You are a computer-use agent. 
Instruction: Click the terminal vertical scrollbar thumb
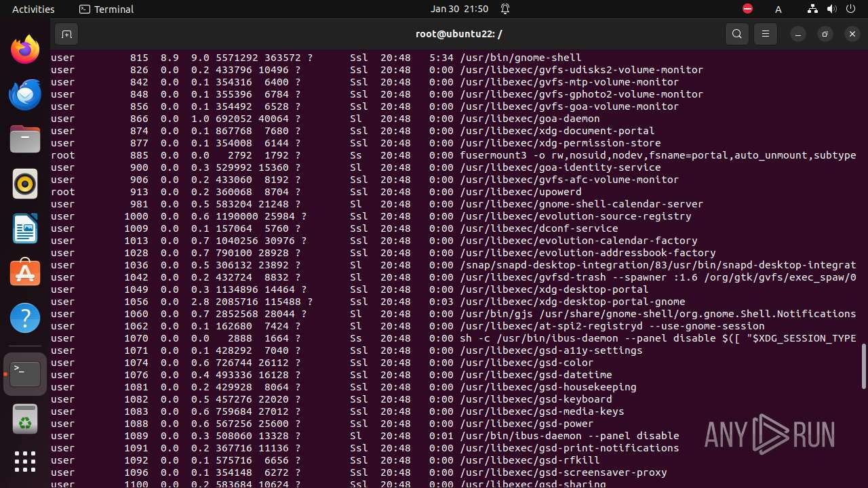coord(863,366)
